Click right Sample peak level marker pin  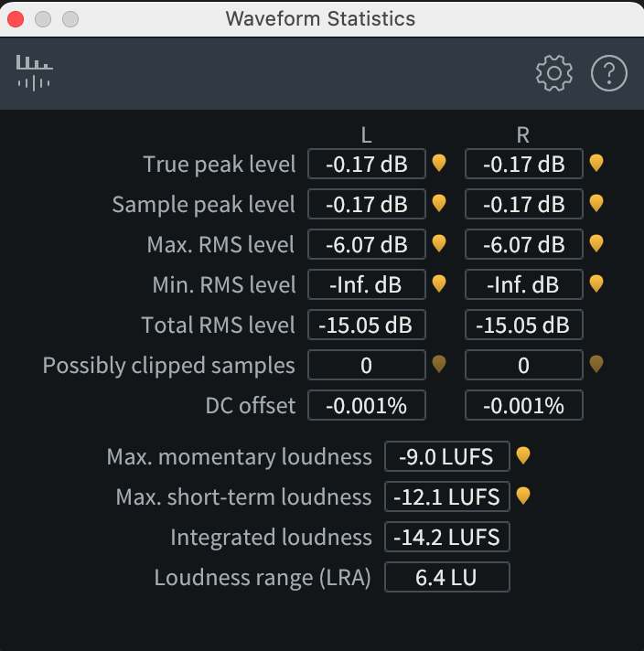tap(596, 203)
